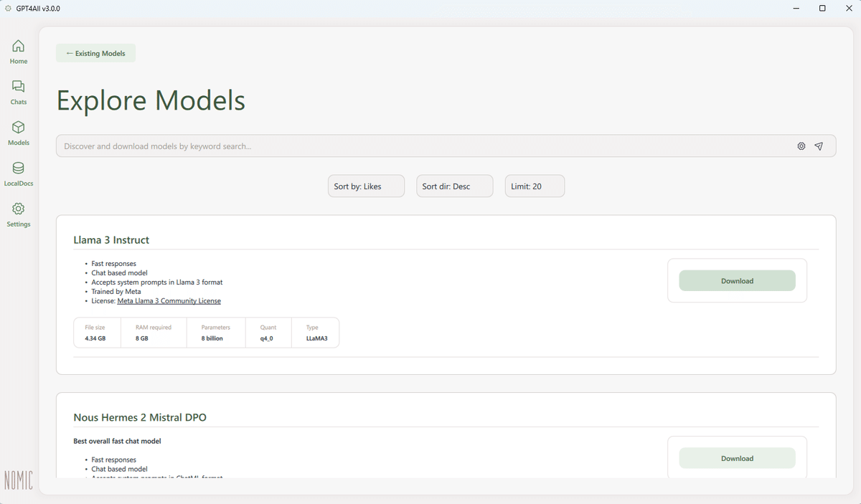Click the search options gear icon
The width and height of the screenshot is (861, 504).
click(x=801, y=146)
